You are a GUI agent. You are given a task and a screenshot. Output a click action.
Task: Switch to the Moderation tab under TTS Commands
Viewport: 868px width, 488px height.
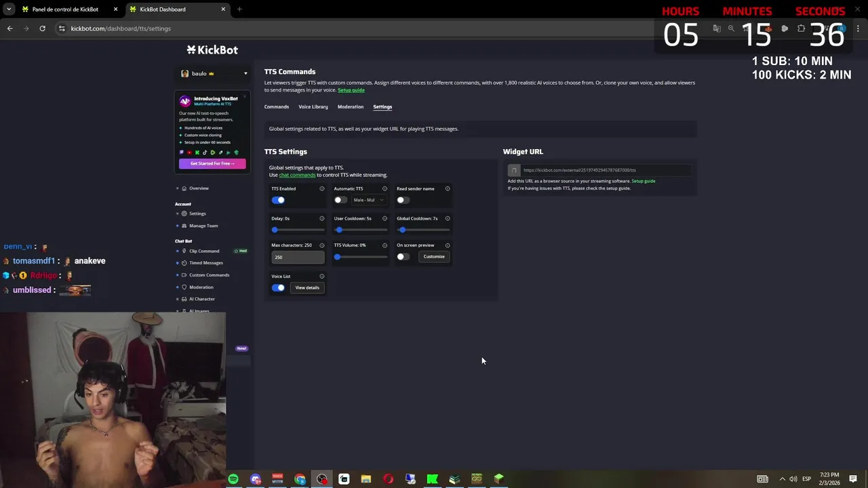[351, 106]
